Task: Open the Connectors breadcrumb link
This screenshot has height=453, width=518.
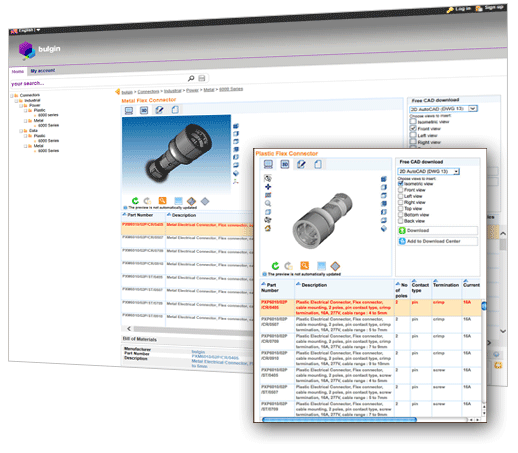Action: [x=148, y=91]
